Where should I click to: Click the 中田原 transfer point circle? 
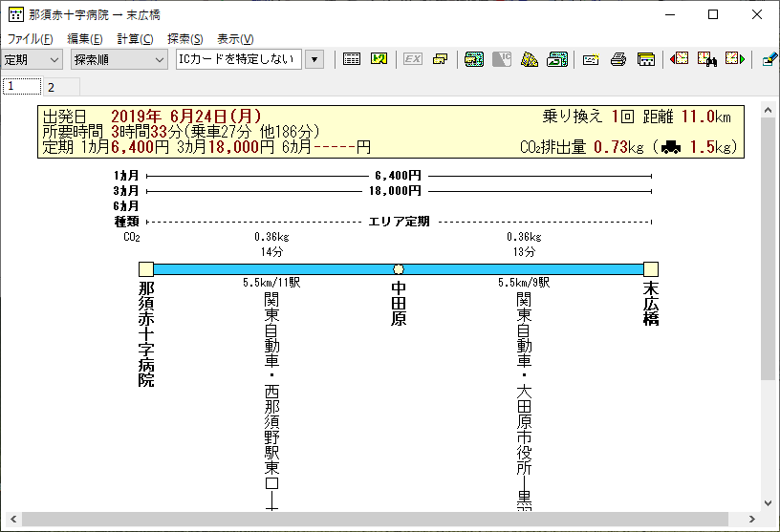coord(399,269)
